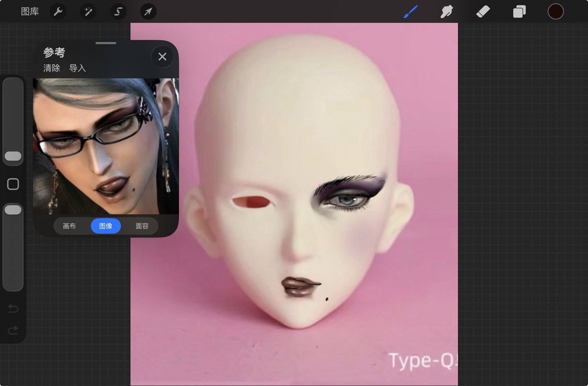Screen dimensions: 588x386
Task: Switch reference to Face (面容) tab
Action: point(142,226)
